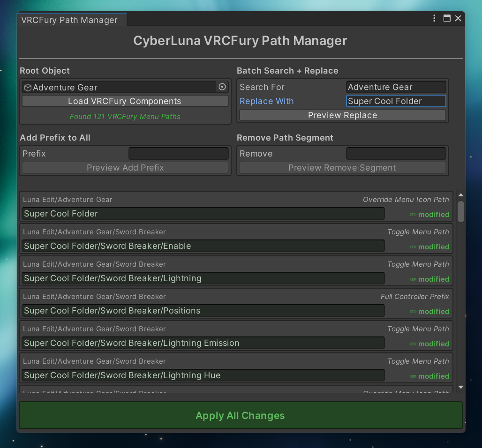This screenshot has height=448, width=482.
Task: Click the pencil icon on the Lightning row
Action: tap(413, 279)
